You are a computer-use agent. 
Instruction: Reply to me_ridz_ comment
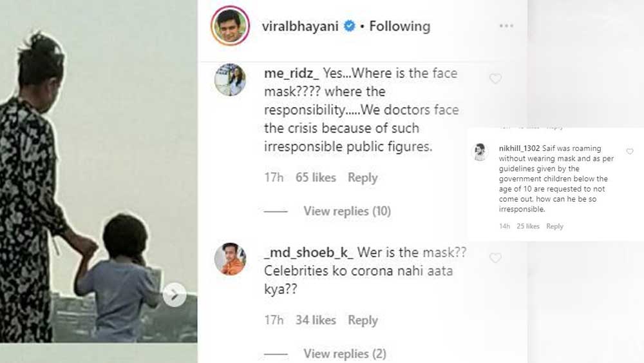(363, 177)
